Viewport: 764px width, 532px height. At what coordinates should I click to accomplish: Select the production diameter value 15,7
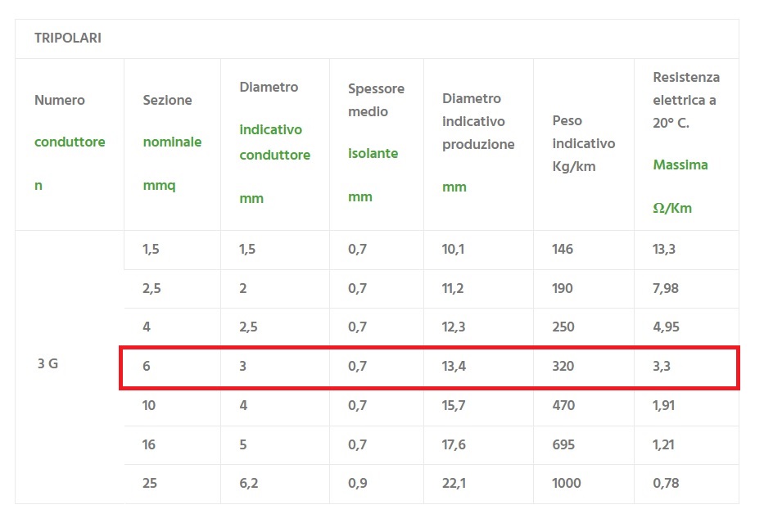tap(454, 406)
